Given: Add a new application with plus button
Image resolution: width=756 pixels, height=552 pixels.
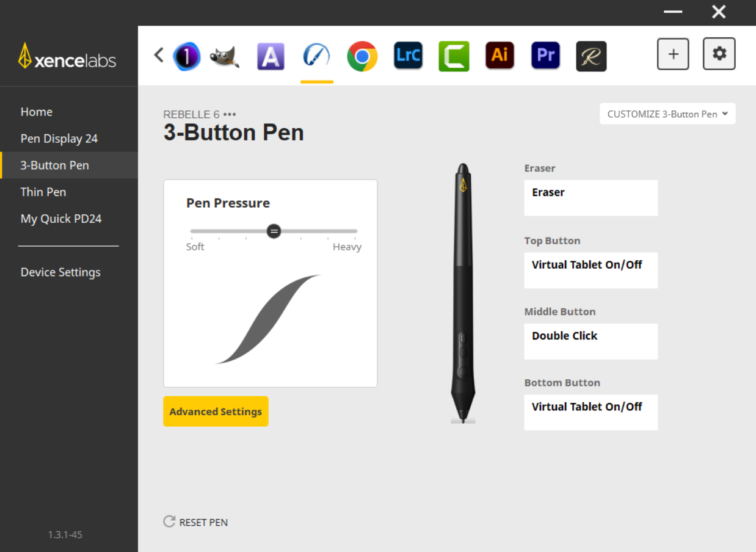Looking at the screenshot, I should point(673,54).
